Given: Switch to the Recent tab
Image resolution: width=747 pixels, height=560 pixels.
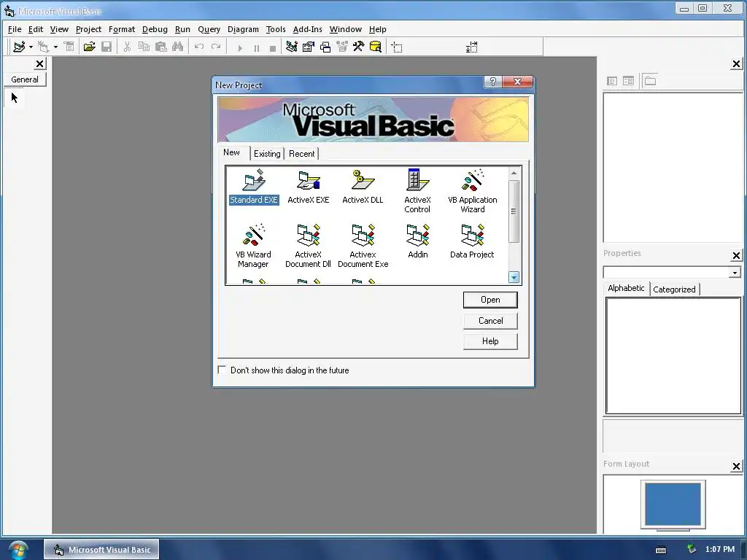Looking at the screenshot, I should pyautogui.click(x=301, y=154).
